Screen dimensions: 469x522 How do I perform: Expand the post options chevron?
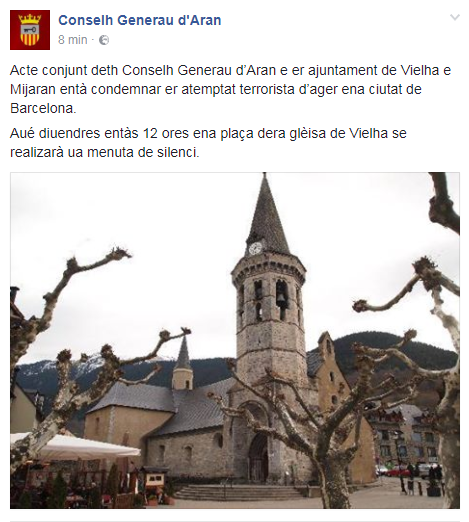pyautogui.click(x=455, y=17)
